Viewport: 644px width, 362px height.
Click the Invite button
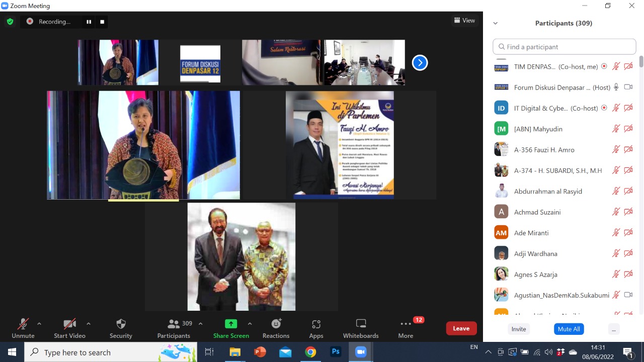pyautogui.click(x=518, y=329)
